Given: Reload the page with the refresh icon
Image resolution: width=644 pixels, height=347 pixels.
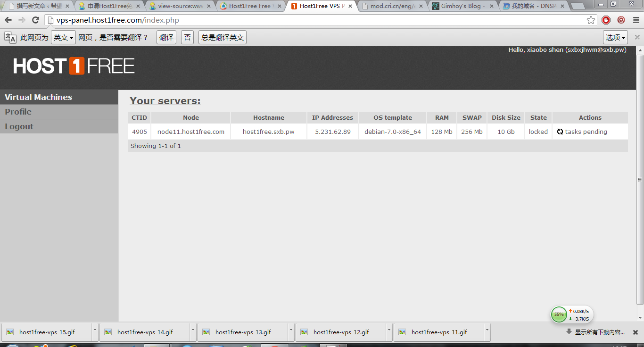Looking at the screenshot, I should click(35, 20).
